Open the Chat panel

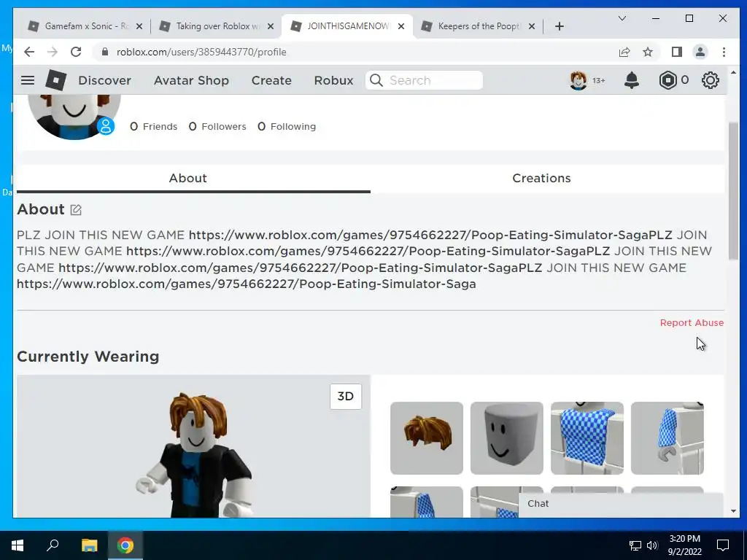point(621,503)
